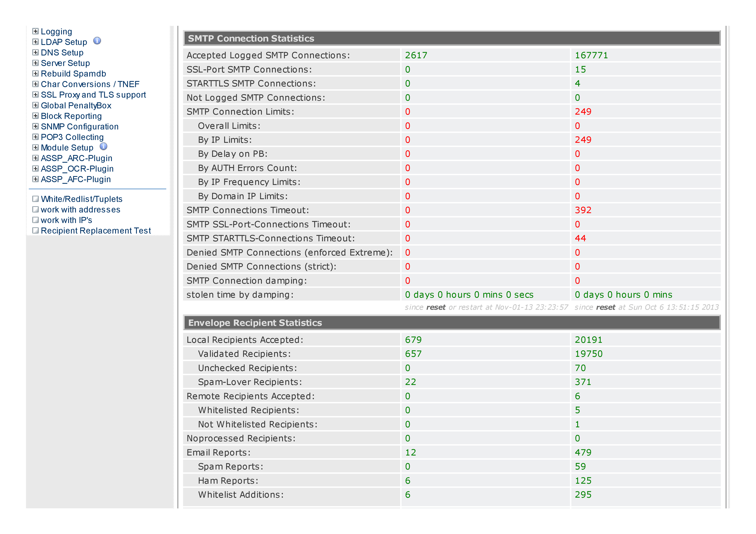Open ASSP_ARC-Plugin settings

[x=76, y=158]
